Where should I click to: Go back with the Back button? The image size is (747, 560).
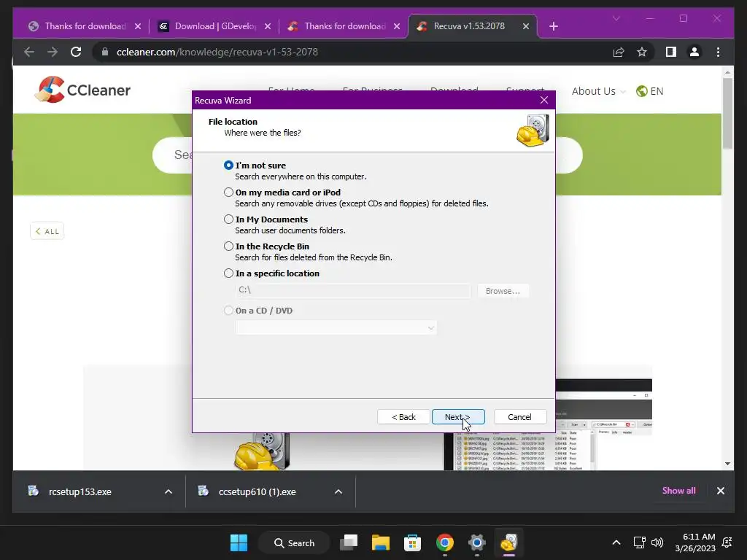click(x=403, y=416)
